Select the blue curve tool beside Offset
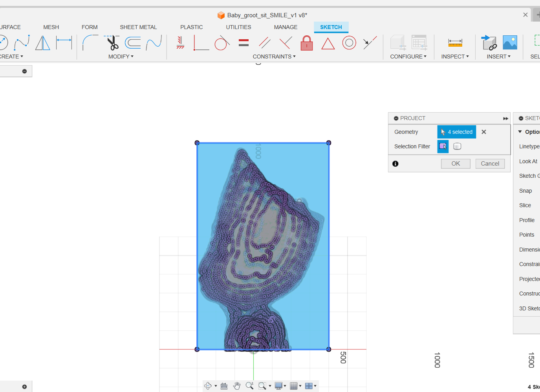 tap(154, 43)
